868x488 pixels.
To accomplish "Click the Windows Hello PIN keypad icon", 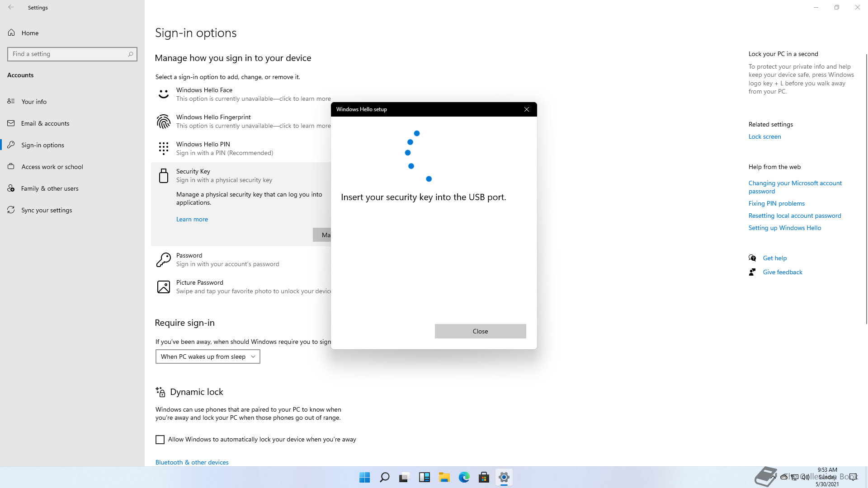I will (163, 148).
